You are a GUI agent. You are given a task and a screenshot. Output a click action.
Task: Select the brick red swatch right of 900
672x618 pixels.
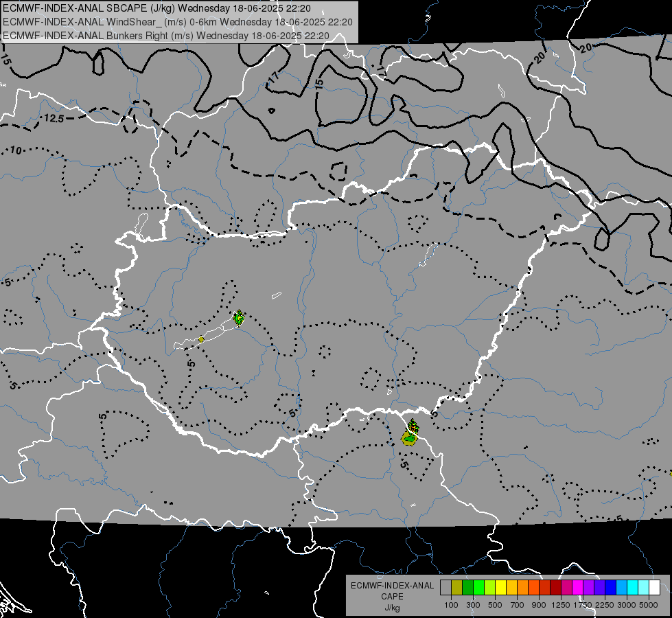pos(545,588)
